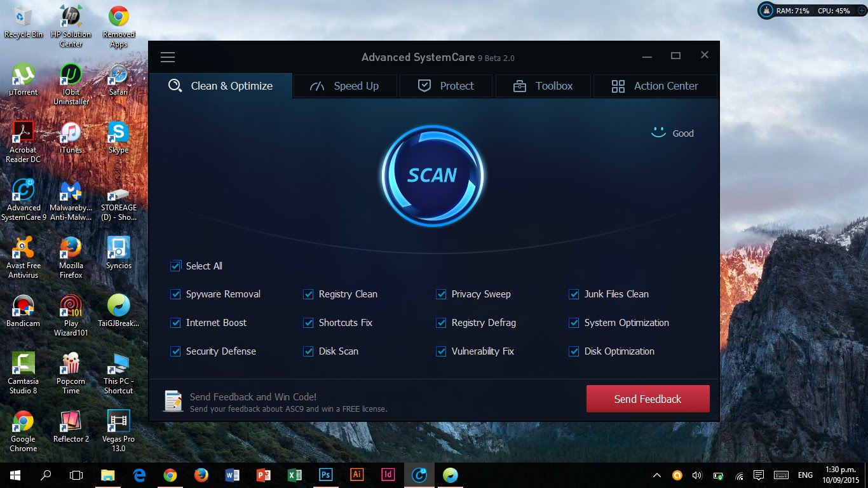This screenshot has height=488, width=868.
Task: Uncheck the Select All checkbox
Action: 176,266
